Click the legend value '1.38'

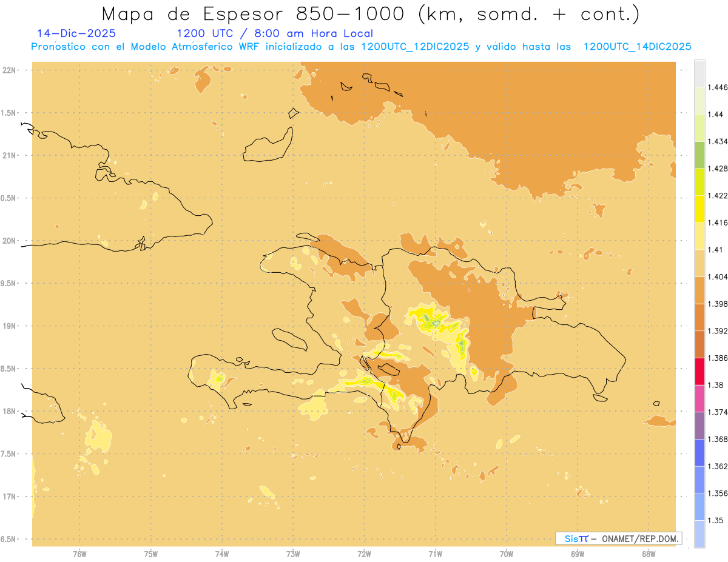pyautogui.click(x=715, y=385)
